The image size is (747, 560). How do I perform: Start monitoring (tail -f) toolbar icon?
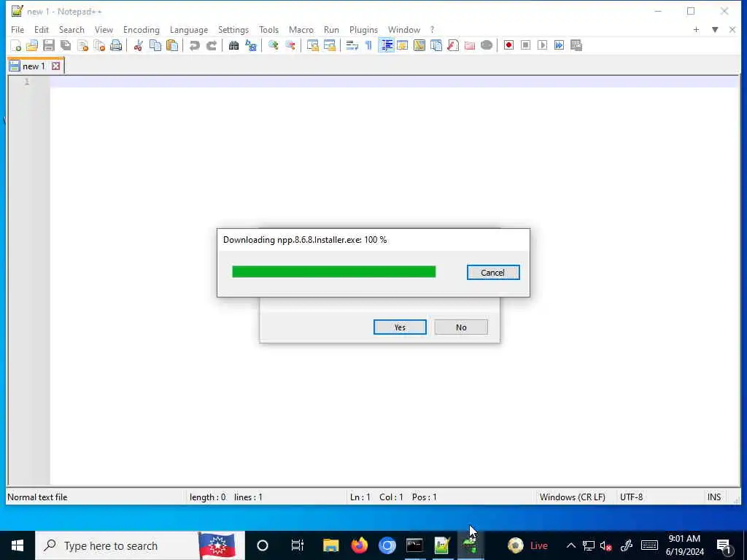click(487, 45)
